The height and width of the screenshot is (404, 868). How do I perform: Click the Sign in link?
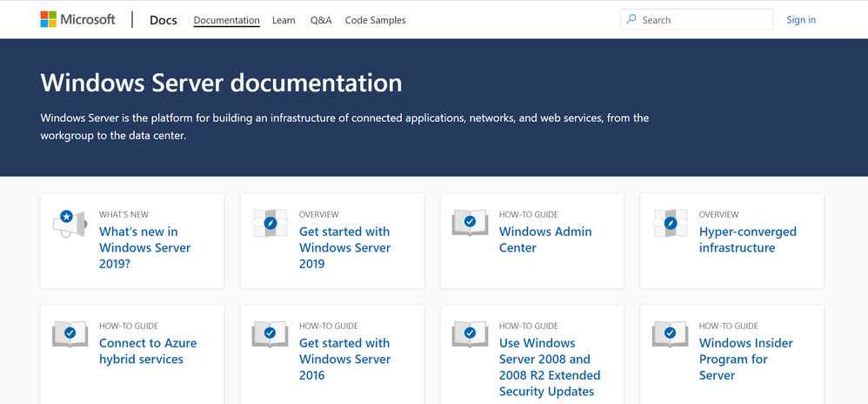(x=801, y=20)
